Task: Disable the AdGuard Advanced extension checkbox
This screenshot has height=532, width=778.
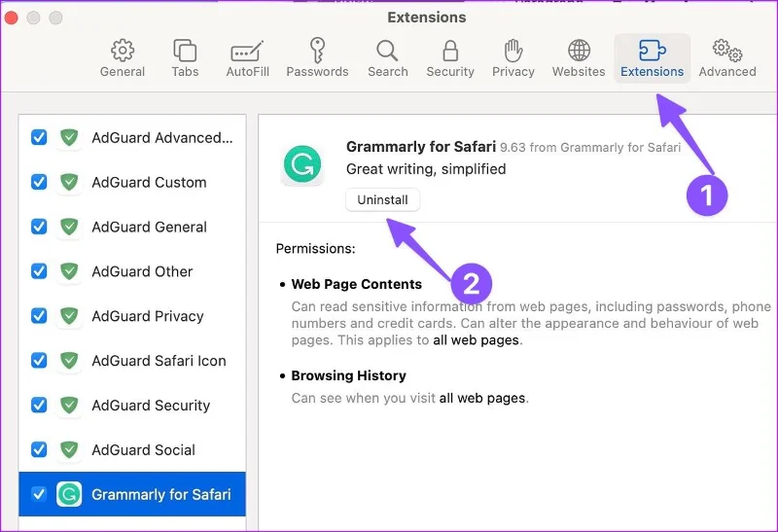Action: 39,137
